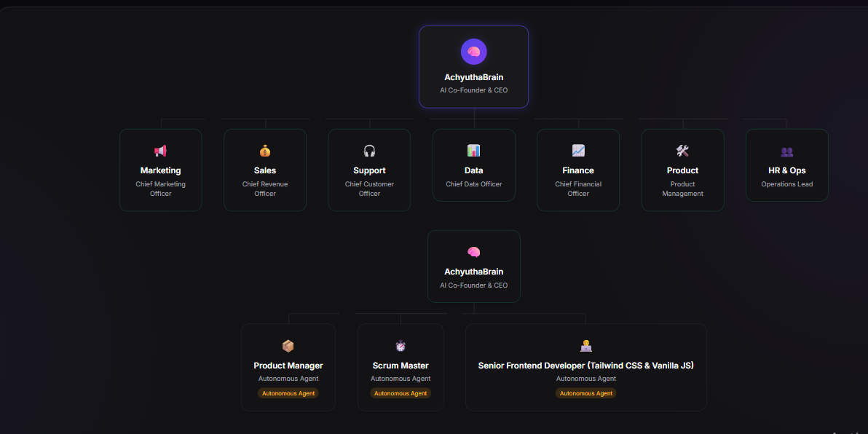Image resolution: width=868 pixels, height=434 pixels.
Task: Toggle the Autonomous Agent badge under Scrum Master
Action: [x=401, y=393]
